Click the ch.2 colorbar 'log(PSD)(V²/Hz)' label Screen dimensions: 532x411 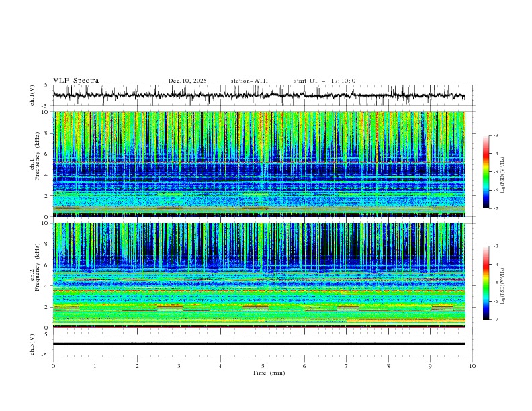pos(502,286)
